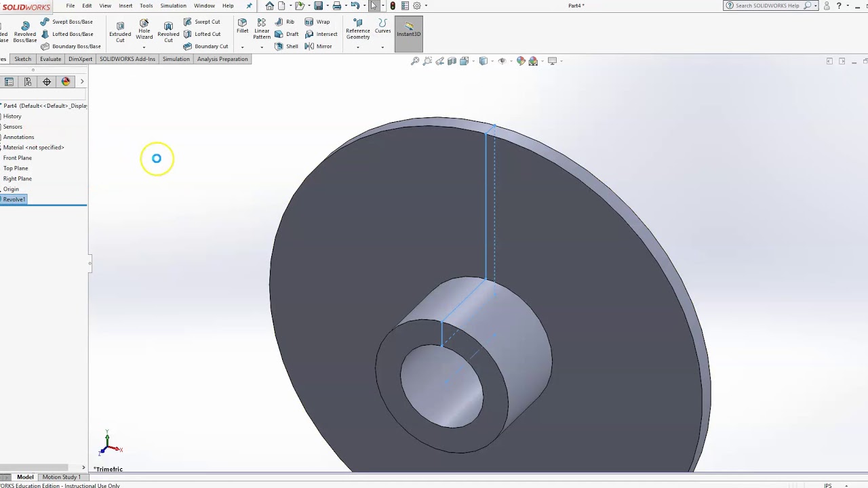
Task: Switch to the Sketch tab
Action: click(x=23, y=59)
